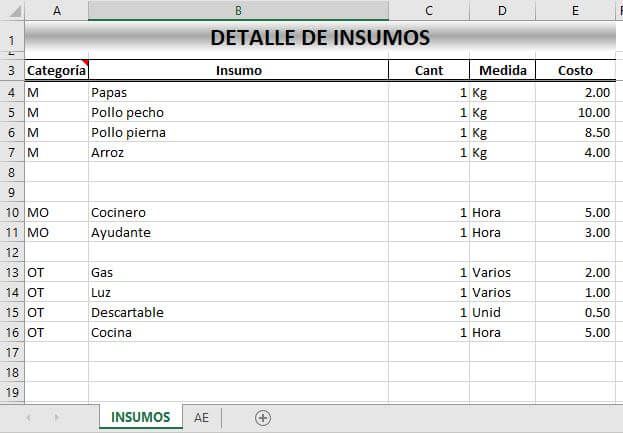Switch to the AE sheet tab
The image size is (623, 433).
tap(201, 418)
